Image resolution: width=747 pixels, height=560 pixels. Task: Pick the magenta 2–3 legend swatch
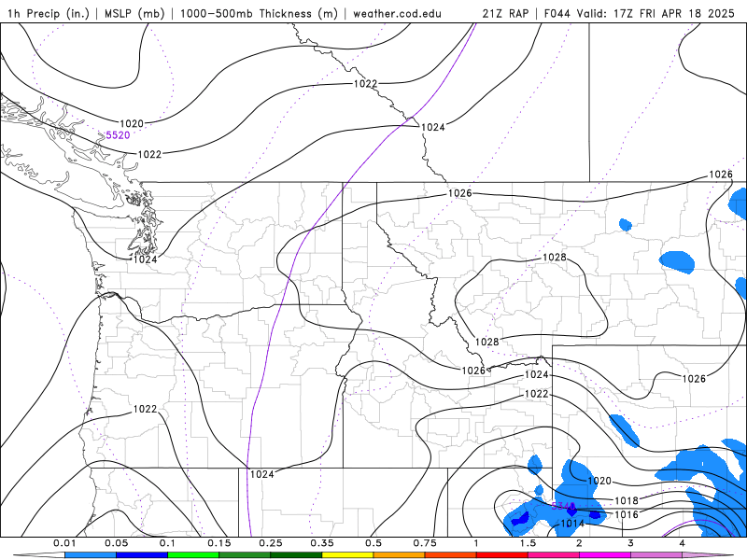coord(605,555)
